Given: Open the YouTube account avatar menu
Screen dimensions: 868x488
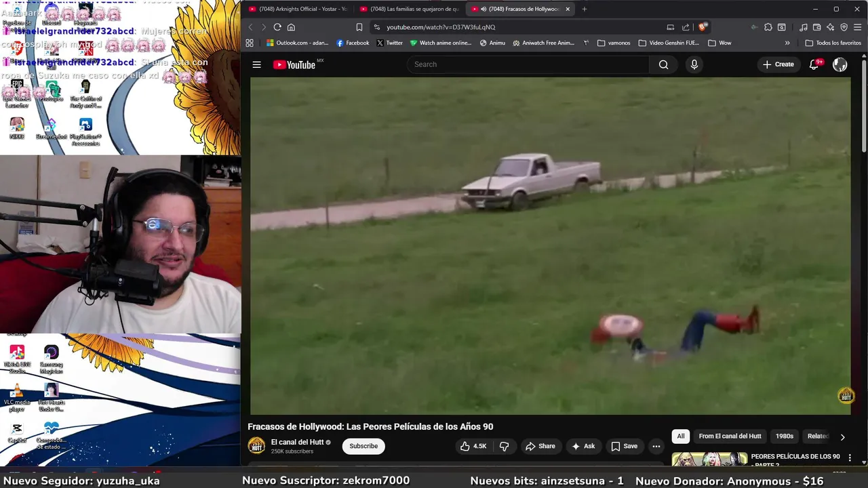Looking at the screenshot, I should point(840,64).
